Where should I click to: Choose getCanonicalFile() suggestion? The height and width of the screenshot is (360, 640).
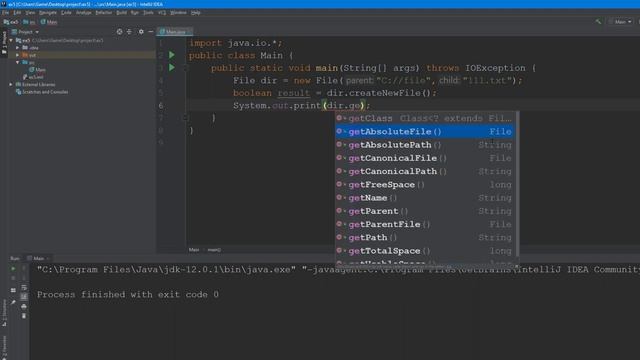(x=424, y=158)
